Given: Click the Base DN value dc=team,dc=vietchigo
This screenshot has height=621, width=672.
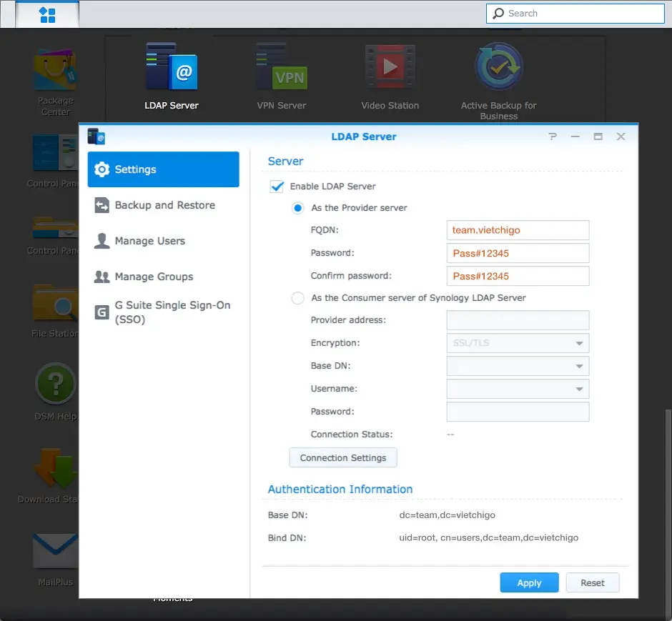Looking at the screenshot, I should pos(447,515).
